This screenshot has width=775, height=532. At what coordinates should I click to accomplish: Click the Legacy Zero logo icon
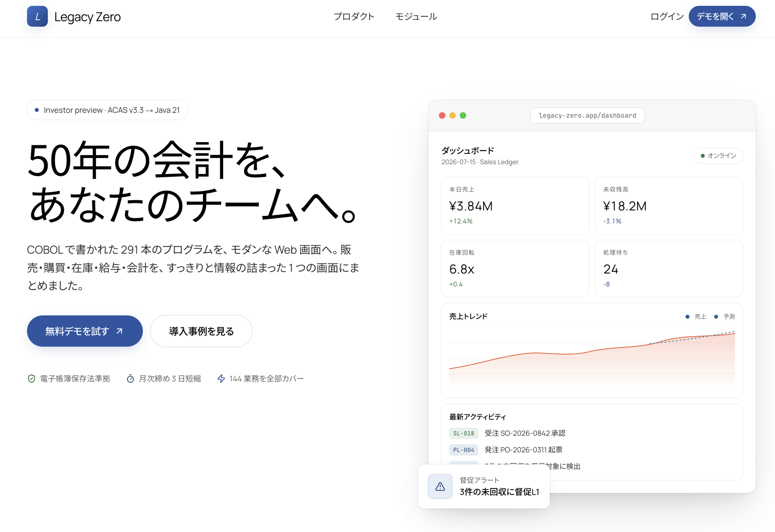(x=37, y=16)
